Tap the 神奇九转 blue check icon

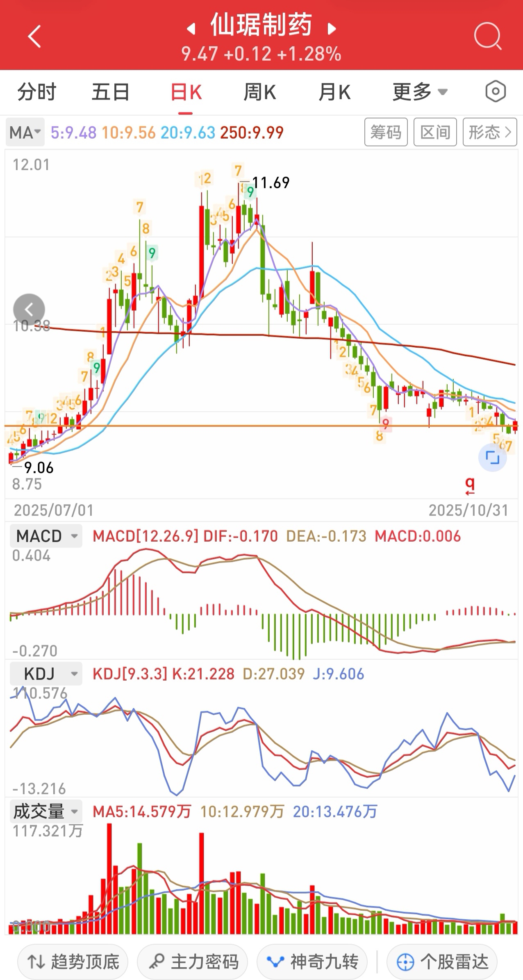pos(275,962)
